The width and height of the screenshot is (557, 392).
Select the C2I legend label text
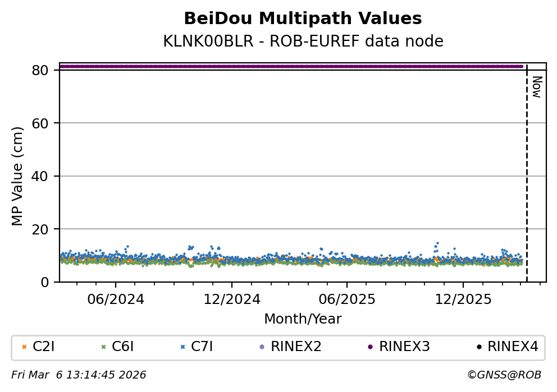[44, 347]
